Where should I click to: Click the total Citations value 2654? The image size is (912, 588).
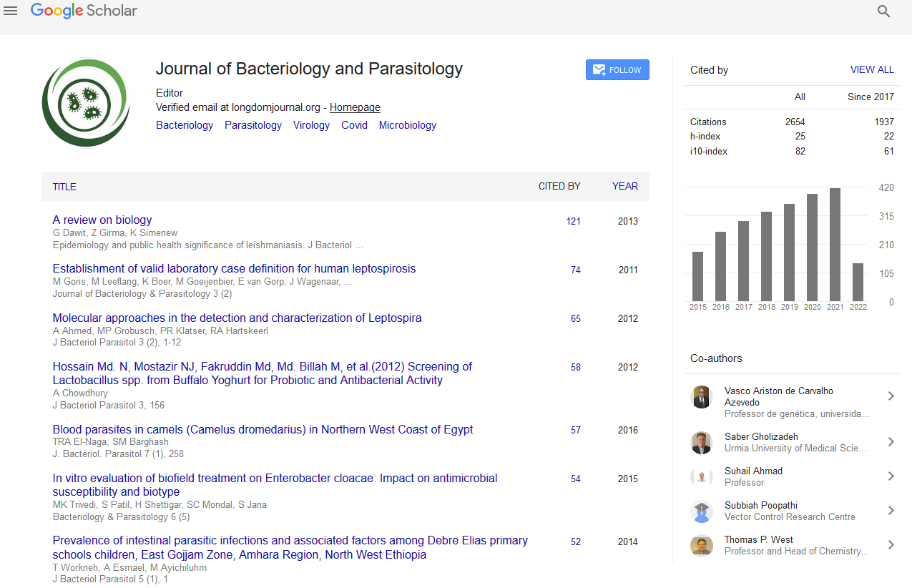(x=795, y=122)
